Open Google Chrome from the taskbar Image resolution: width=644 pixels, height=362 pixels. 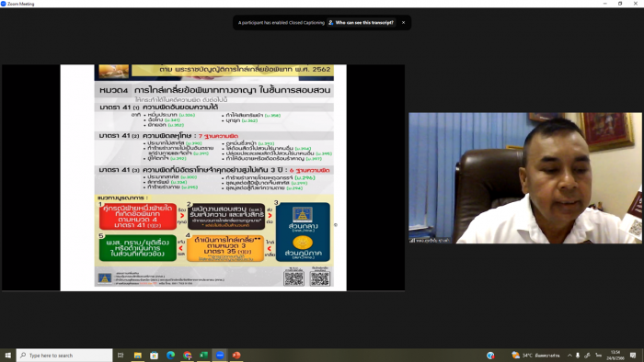pyautogui.click(x=188, y=355)
